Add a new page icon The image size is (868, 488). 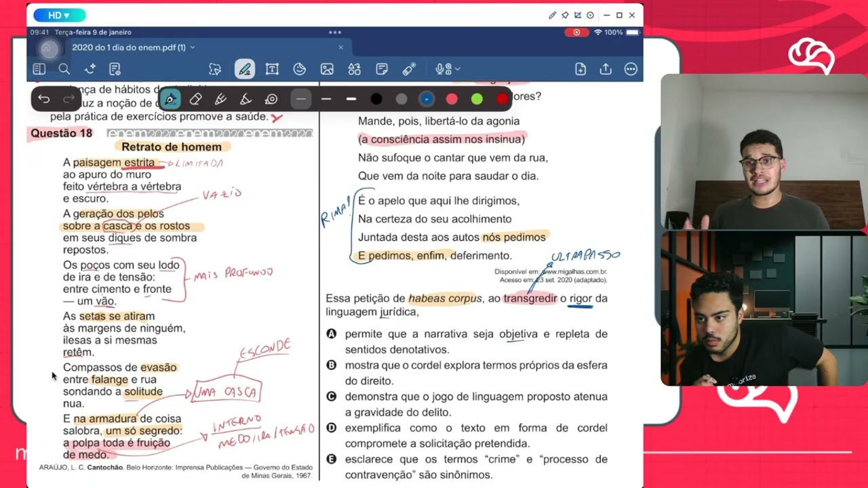tap(580, 69)
